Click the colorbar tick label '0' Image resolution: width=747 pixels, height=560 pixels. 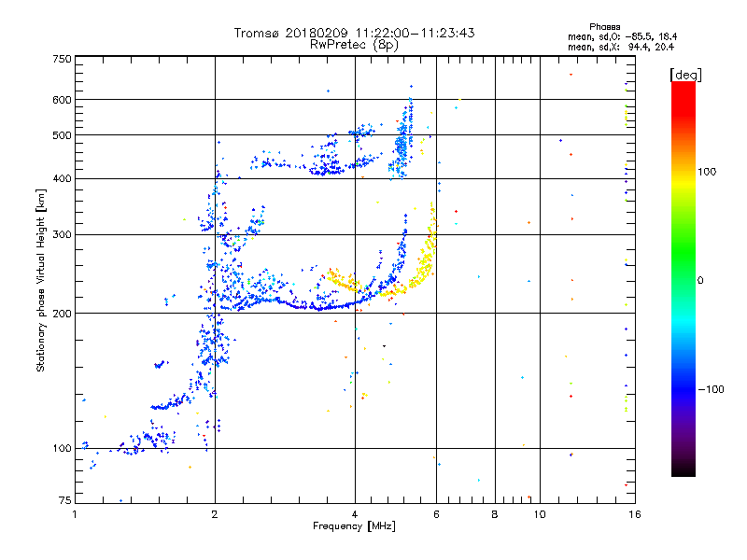(700, 281)
